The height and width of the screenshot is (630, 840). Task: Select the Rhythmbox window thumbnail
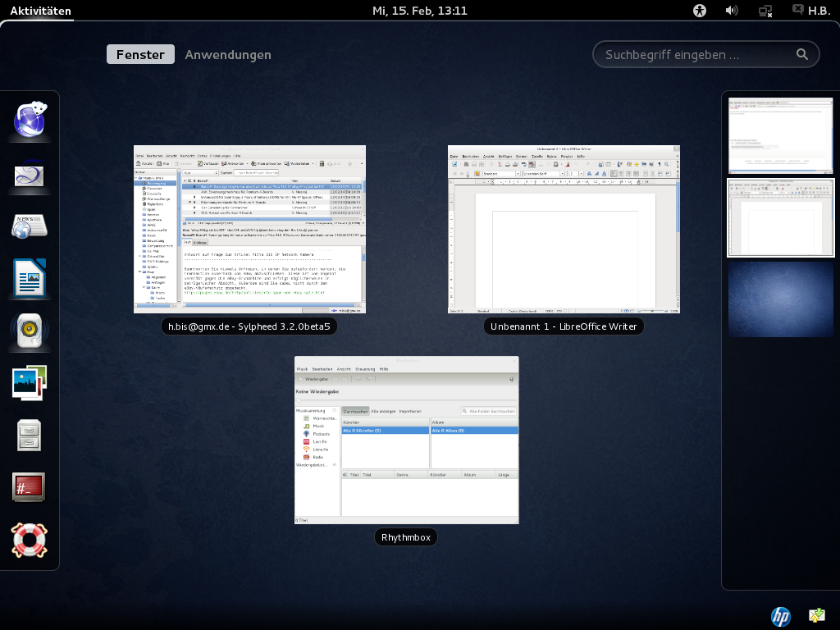[x=406, y=440]
